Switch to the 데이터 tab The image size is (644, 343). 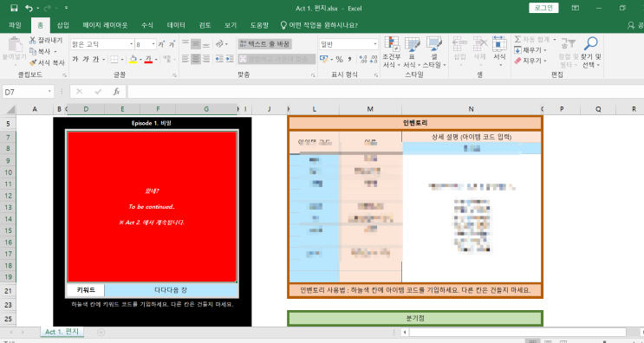click(176, 25)
